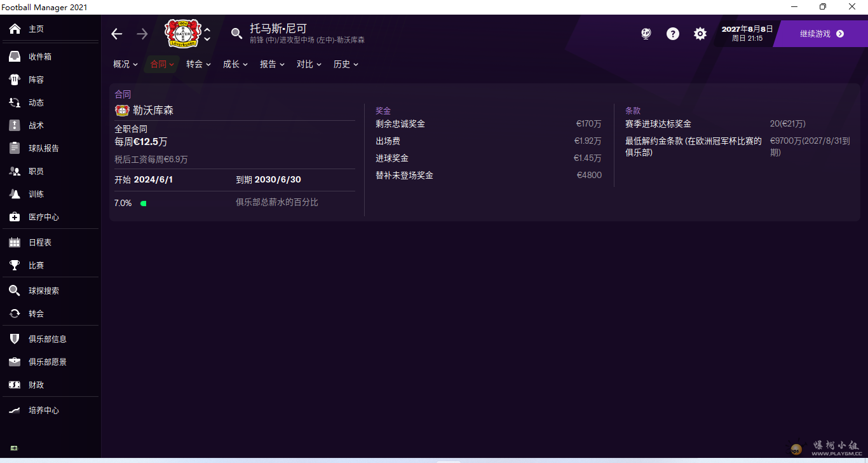Click the globe trophy icon in top bar

coord(646,34)
